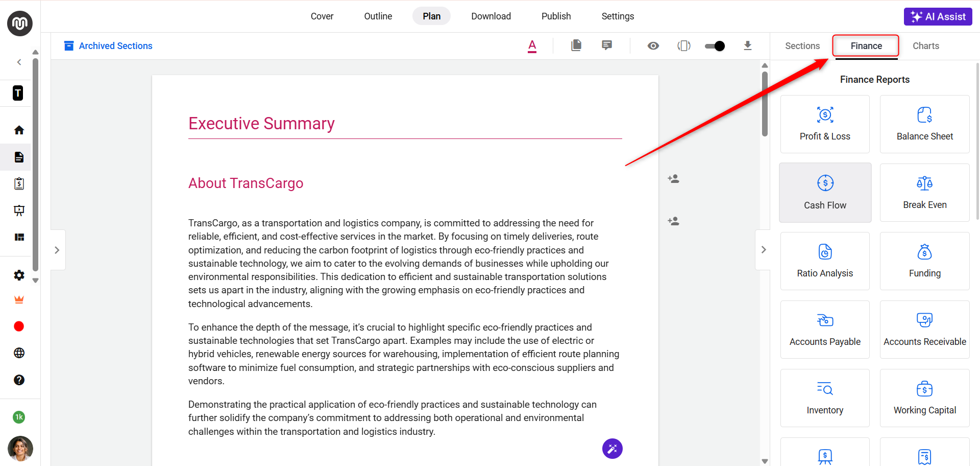980x466 pixels.
Task: Click the green 1k badge
Action: tap(19, 417)
